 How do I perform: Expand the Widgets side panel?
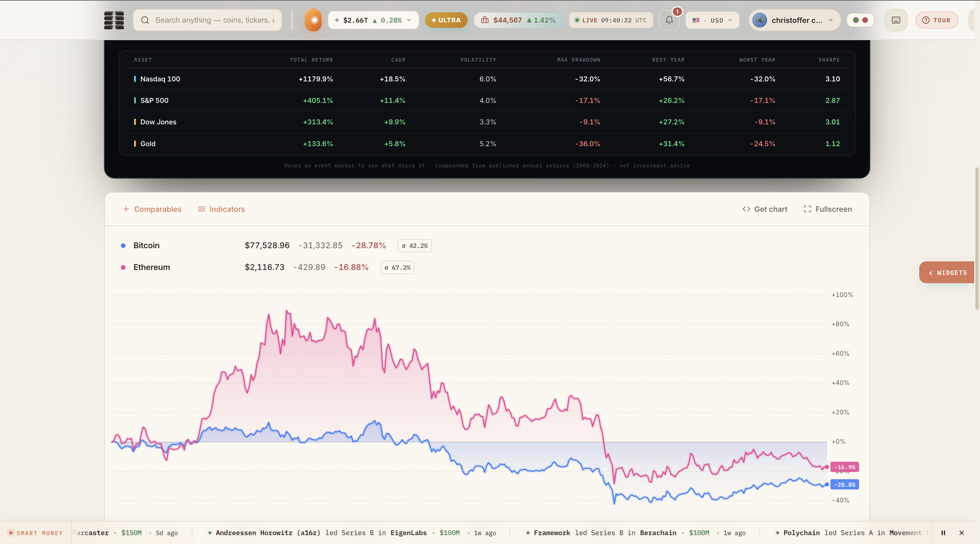point(947,272)
